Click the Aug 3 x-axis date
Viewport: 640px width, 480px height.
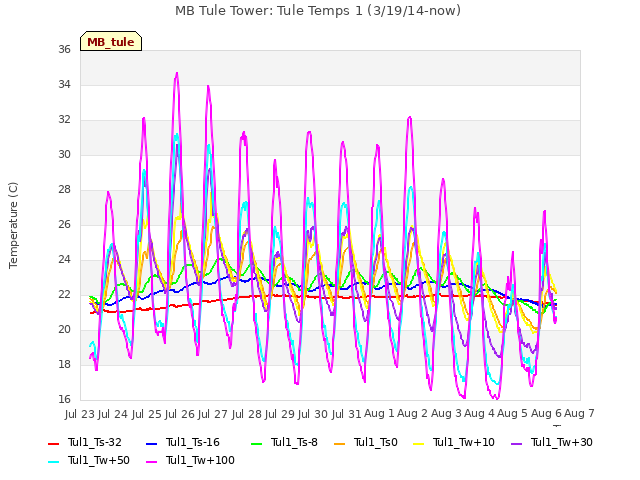coord(446,414)
